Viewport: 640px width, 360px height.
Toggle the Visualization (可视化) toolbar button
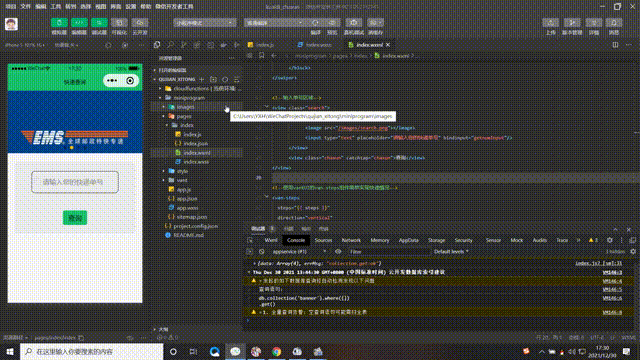point(119,22)
